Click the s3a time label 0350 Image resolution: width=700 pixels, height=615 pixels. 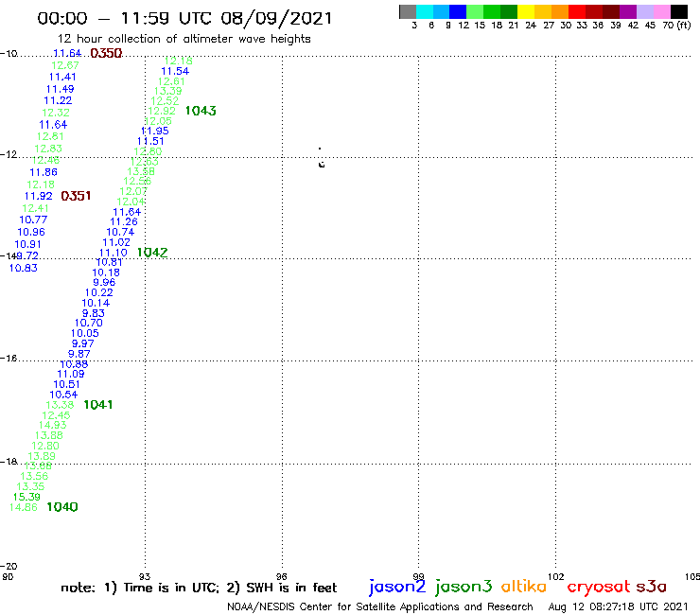[x=106, y=53]
